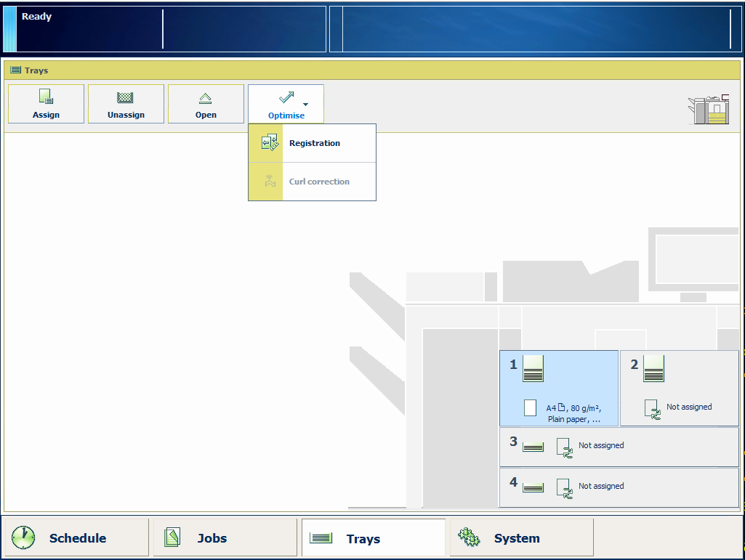Click the System gears icon
Viewport: 745px width, 560px height.
[x=469, y=537]
